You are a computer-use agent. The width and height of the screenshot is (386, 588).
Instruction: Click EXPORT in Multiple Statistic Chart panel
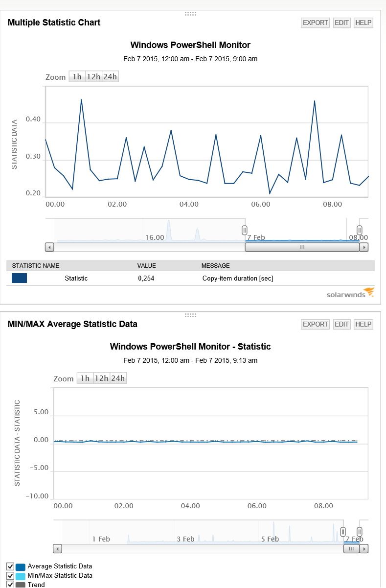[x=315, y=23]
